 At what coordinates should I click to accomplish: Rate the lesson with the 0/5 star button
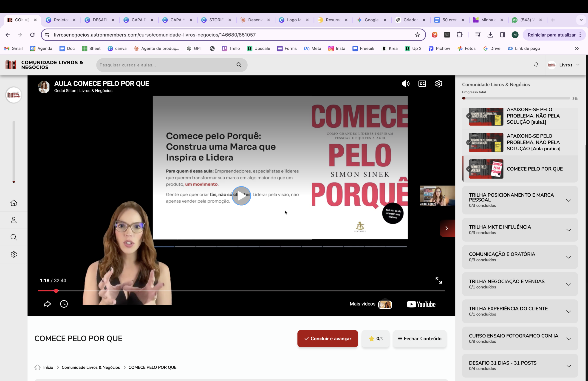(375, 338)
